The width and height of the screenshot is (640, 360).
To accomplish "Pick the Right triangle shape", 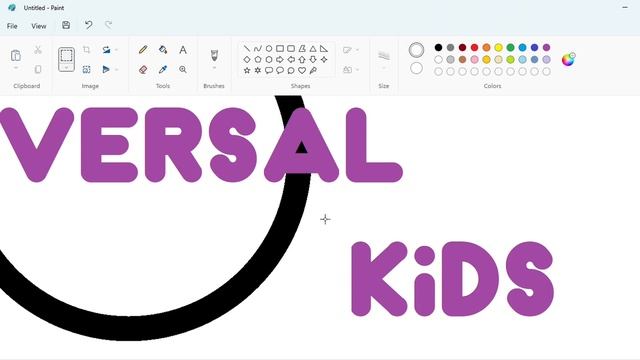I will (324, 49).
